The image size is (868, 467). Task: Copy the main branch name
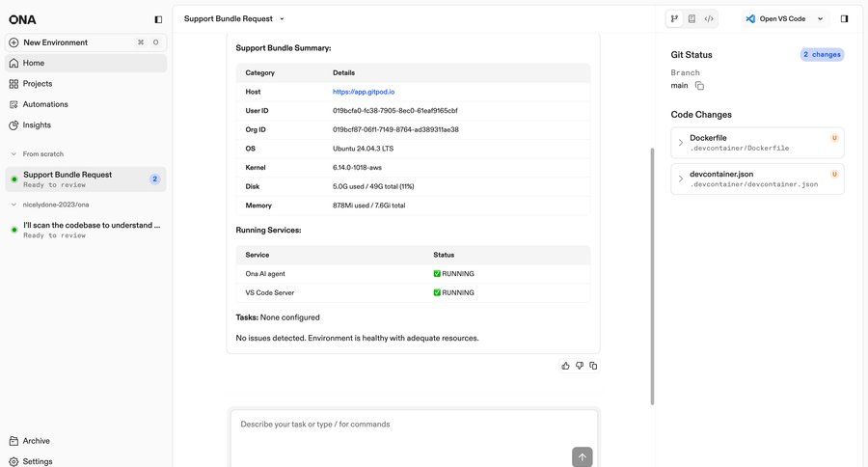point(699,86)
